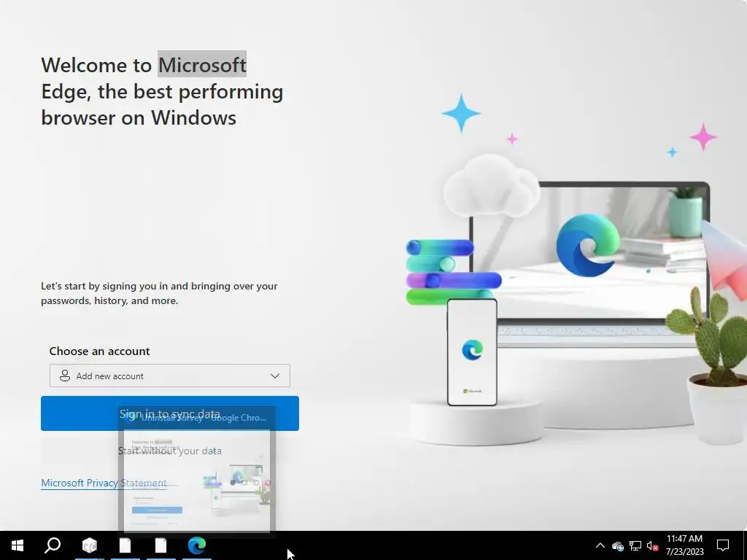Show hidden system tray icons
Viewport: 747px width, 560px height.
(600, 545)
